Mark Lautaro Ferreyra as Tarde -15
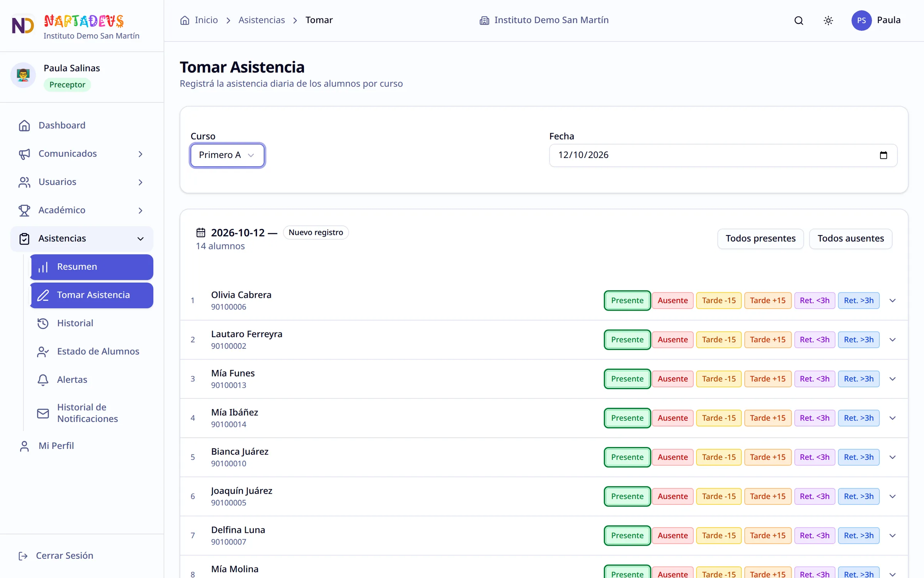This screenshot has width=924, height=578. point(718,340)
